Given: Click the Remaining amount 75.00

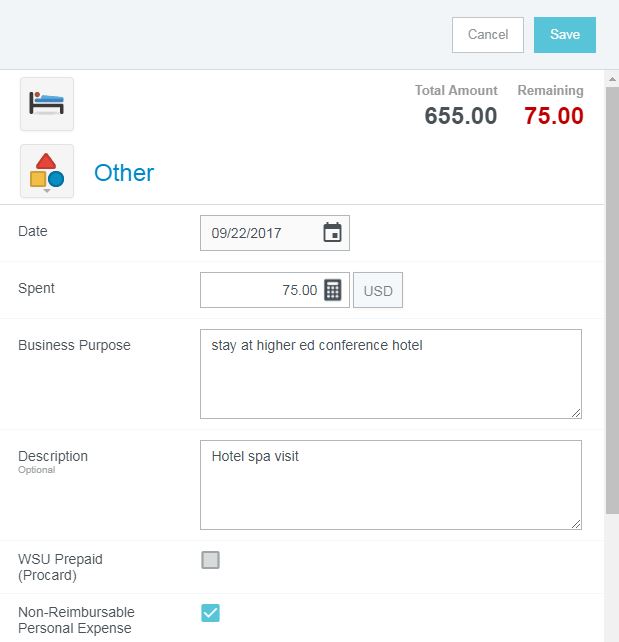Looking at the screenshot, I should tap(553, 116).
